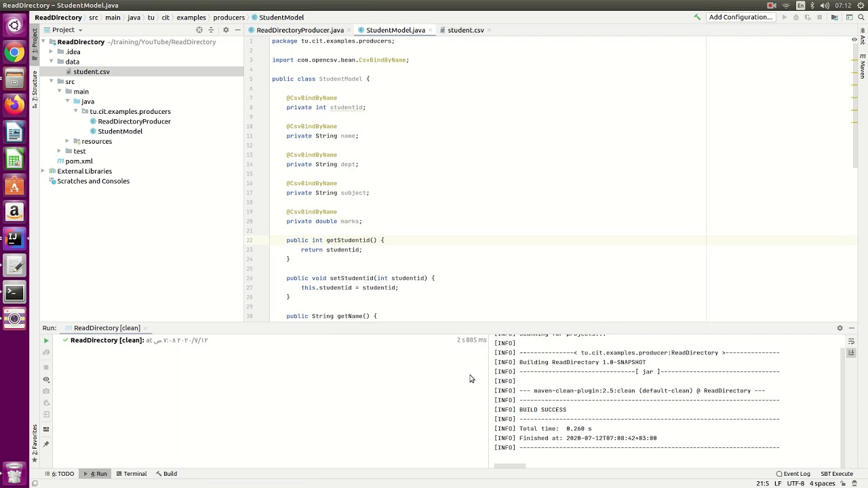Click the console horizontal scrollbar thumb
This screenshot has width=868, height=488.
509,466
